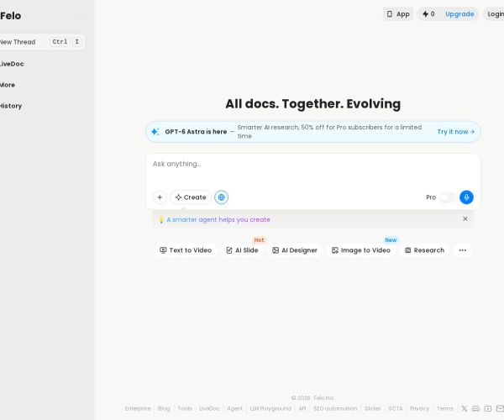Open the Terms footer link
This screenshot has width=504, height=420.
445,408
